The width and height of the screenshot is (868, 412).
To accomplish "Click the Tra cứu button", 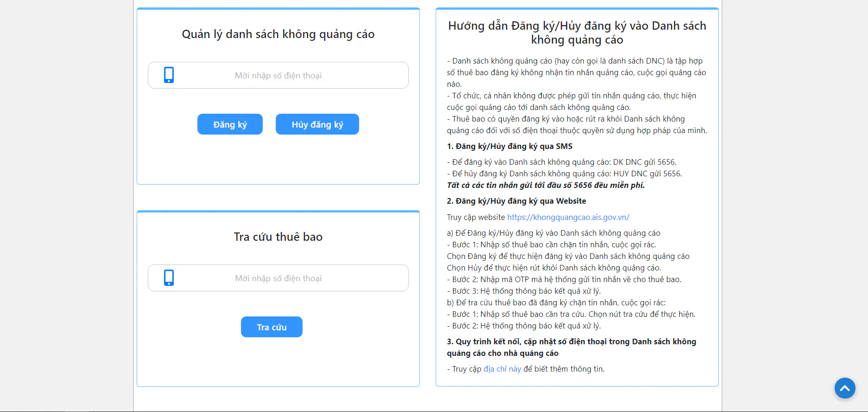I will (272, 327).
